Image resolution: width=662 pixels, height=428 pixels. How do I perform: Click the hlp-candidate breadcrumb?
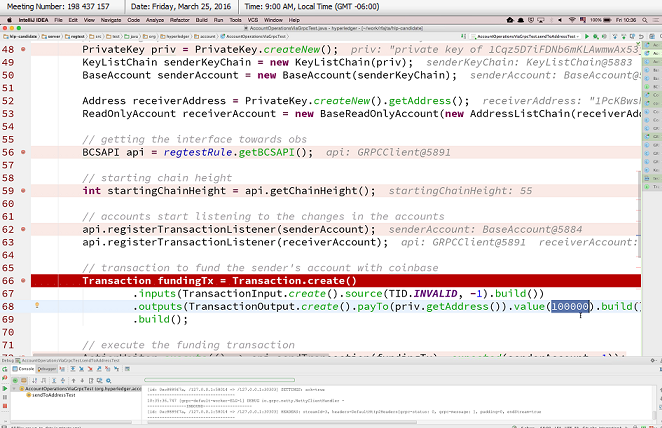pos(20,37)
